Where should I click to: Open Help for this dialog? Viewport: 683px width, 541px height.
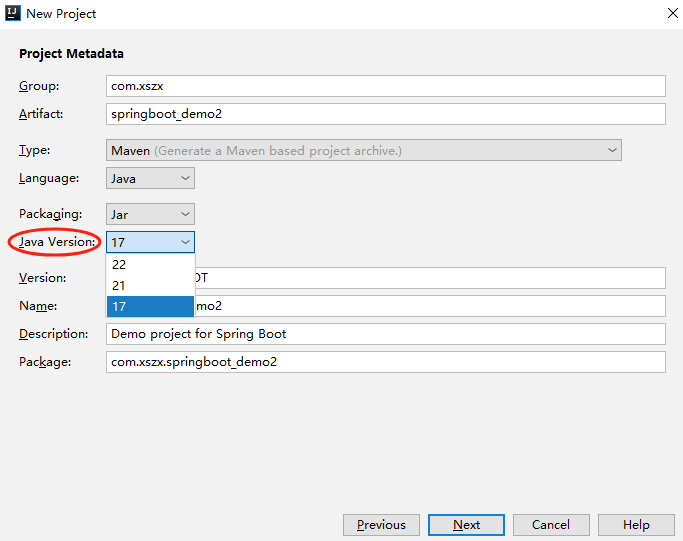[636, 525]
